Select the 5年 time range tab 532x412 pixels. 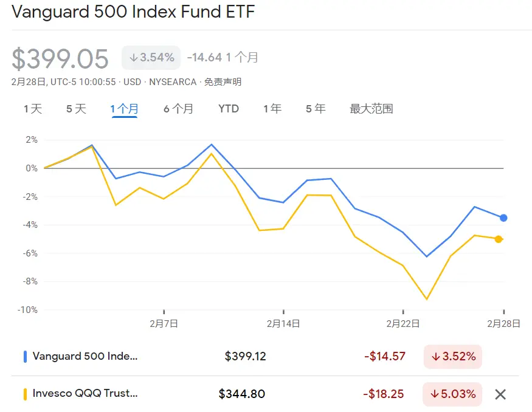coord(316,109)
